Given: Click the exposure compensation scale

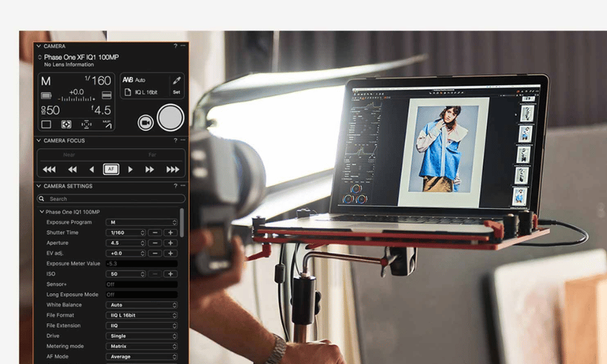Looking at the screenshot, I should [76, 99].
